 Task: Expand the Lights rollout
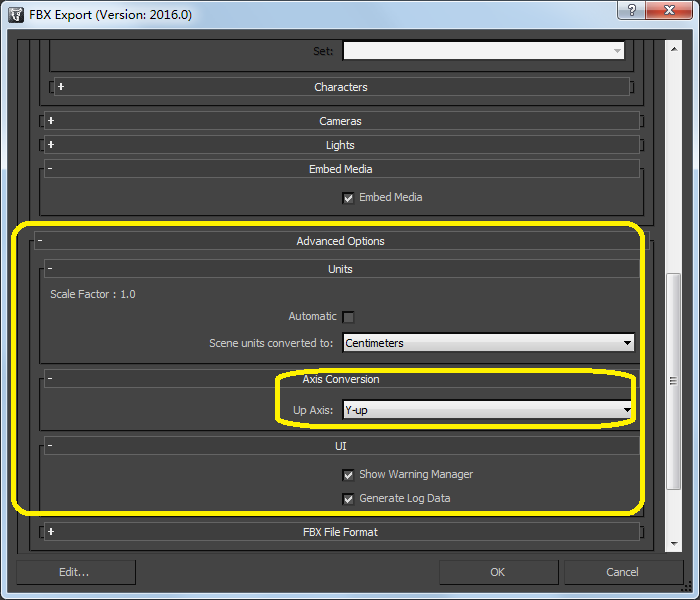tap(342, 145)
